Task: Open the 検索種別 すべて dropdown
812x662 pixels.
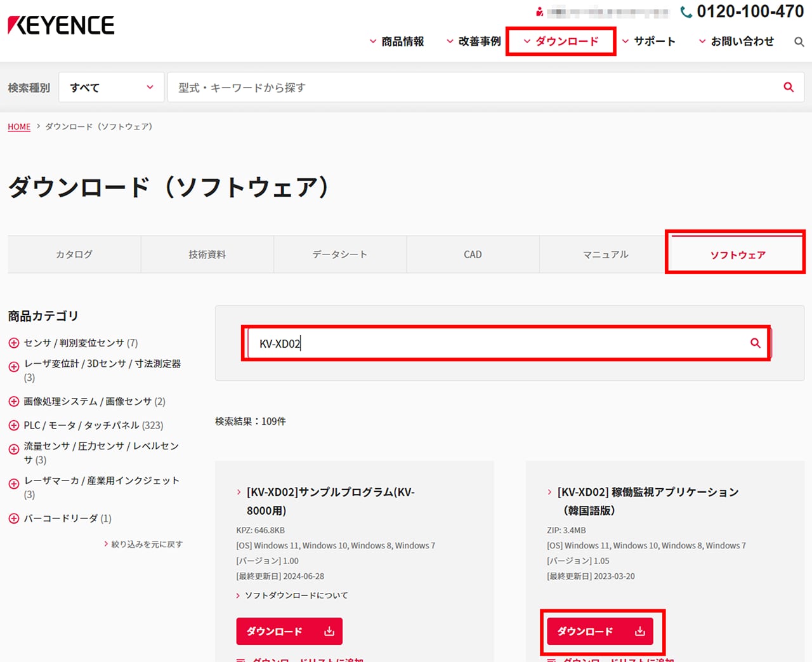Action: 112,88
